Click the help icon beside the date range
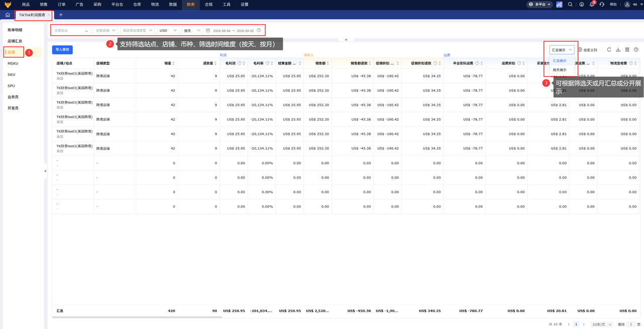 [x=259, y=30]
